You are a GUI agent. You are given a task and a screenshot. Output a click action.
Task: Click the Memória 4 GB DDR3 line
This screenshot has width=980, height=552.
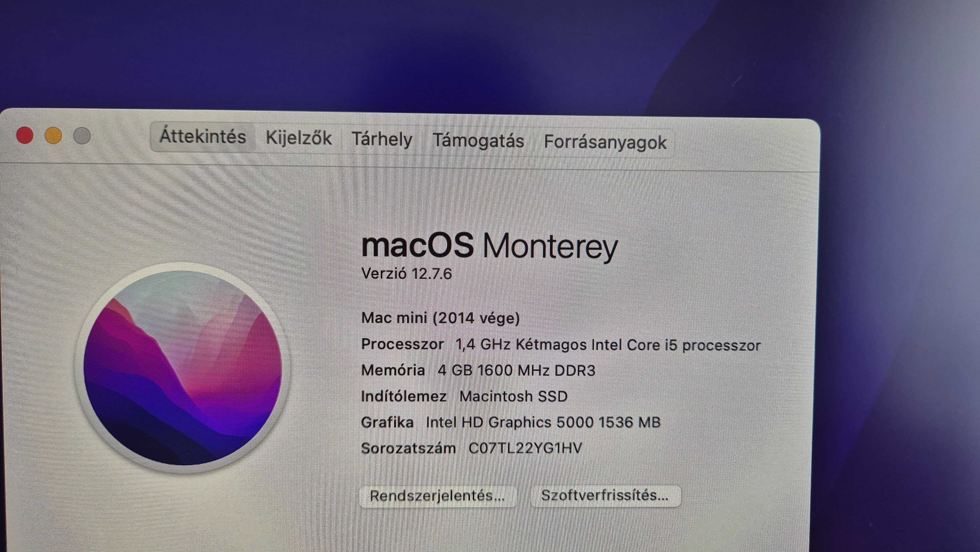point(478,370)
